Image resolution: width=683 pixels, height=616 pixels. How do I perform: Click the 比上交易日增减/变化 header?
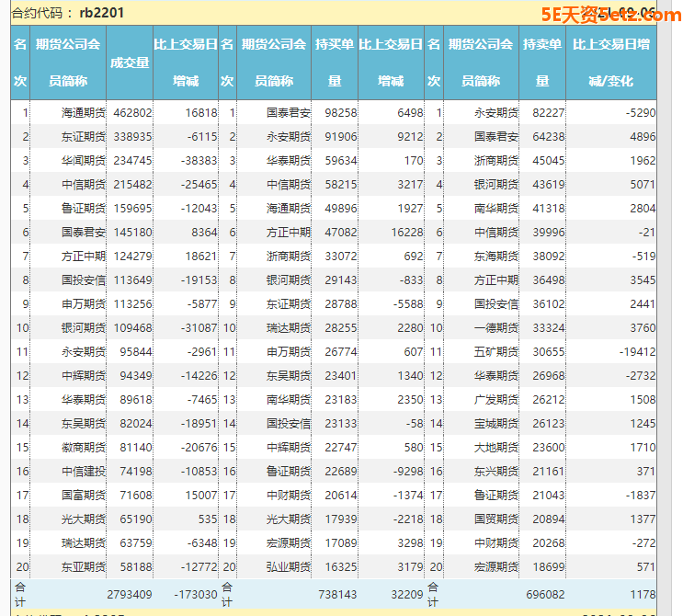coord(610,63)
